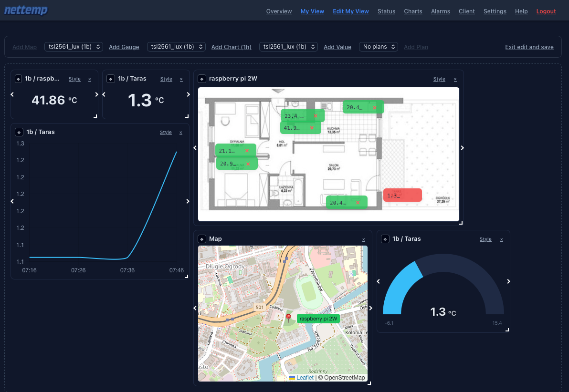Open the sensor dropdown left of Add Gauge
The width and height of the screenshot is (569, 392).
74,47
